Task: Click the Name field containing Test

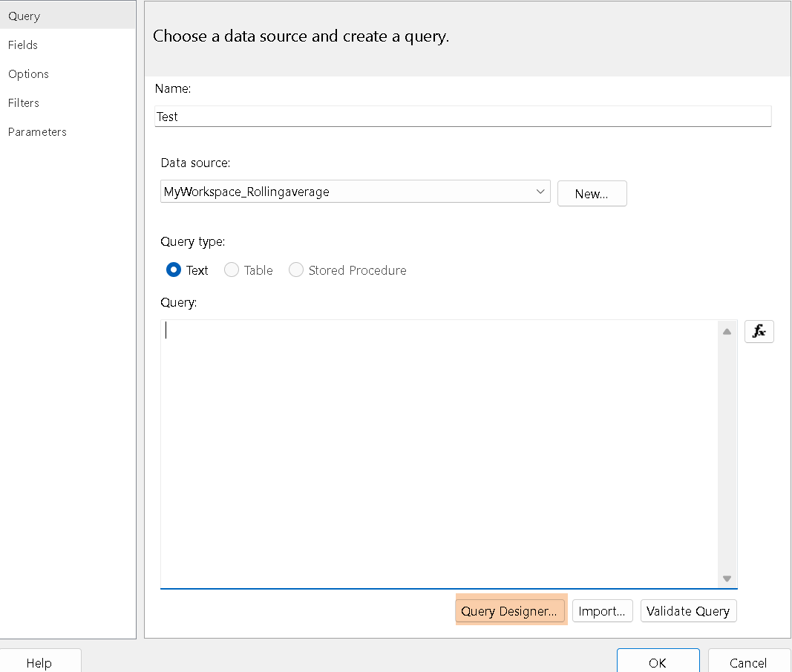Action: tap(462, 117)
